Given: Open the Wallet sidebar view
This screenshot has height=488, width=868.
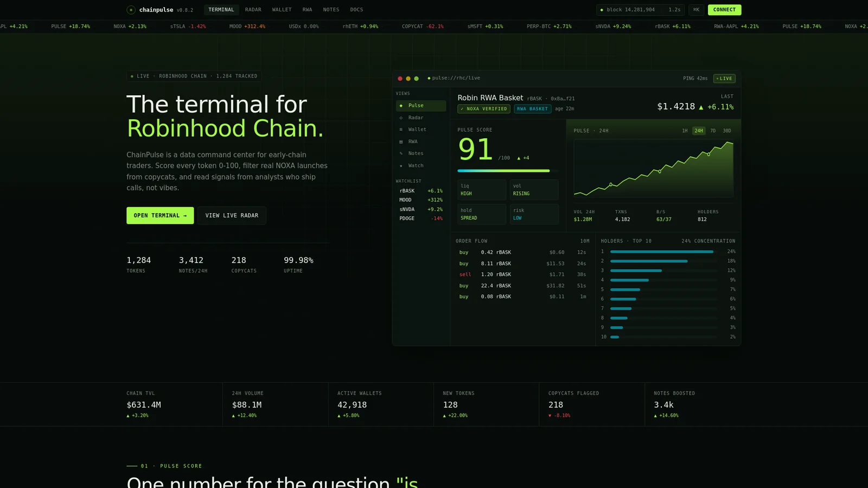Looking at the screenshot, I should pyautogui.click(x=421, y=130).
